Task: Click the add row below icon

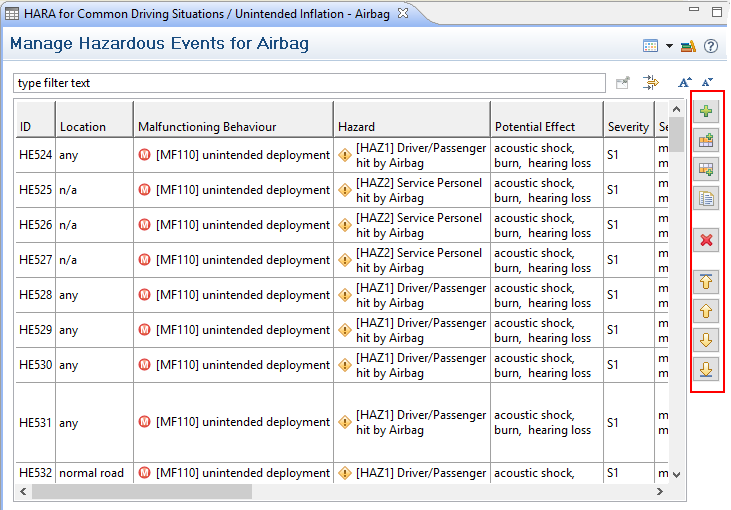Action: click(707, 169)
